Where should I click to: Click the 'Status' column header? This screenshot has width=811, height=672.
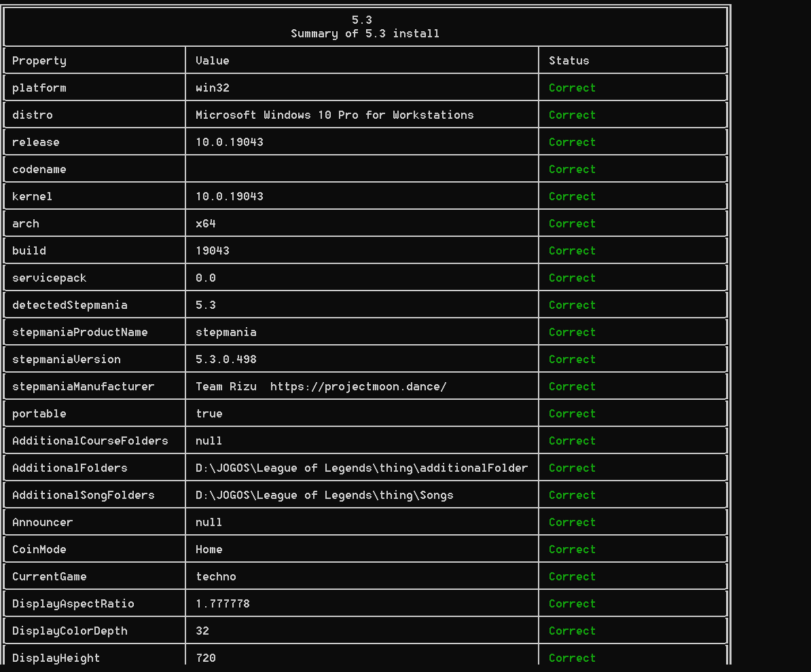click(x=569, y=60)
